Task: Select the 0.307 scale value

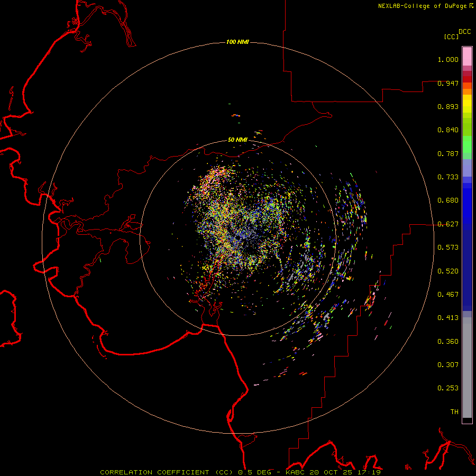Action: pos(448,365)
